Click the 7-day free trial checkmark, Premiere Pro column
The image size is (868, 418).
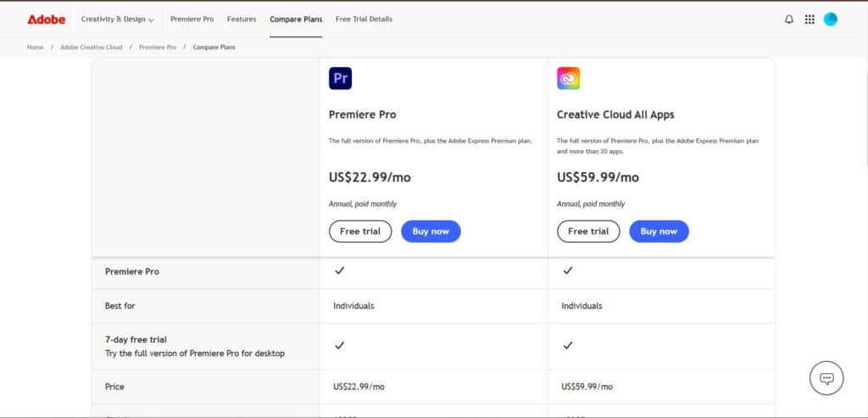pos(340,345)
